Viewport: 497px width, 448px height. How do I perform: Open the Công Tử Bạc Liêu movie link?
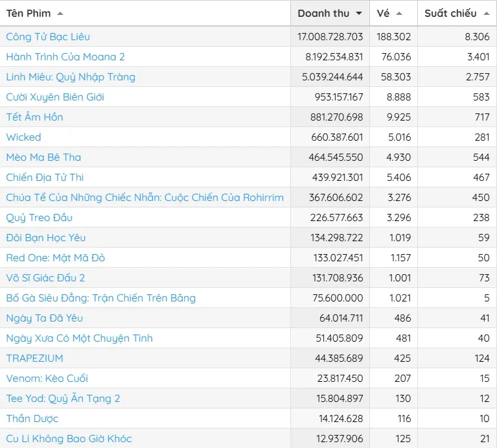click(48, 37)
